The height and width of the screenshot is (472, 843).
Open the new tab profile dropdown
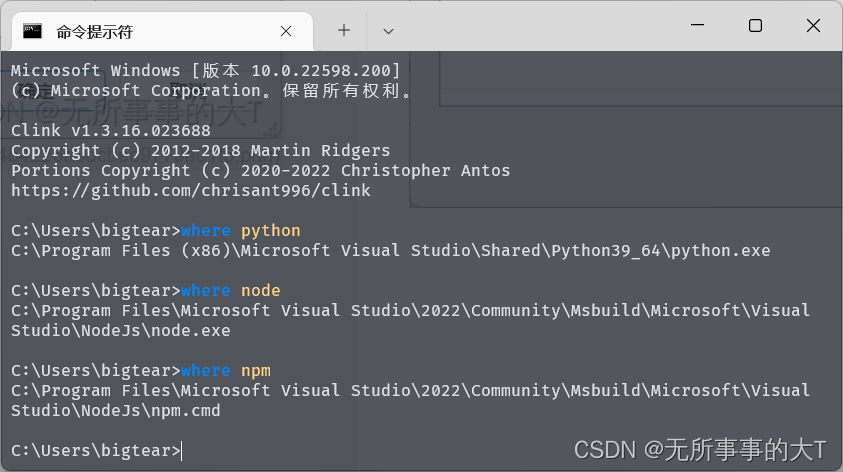click(x=388, y=31)
